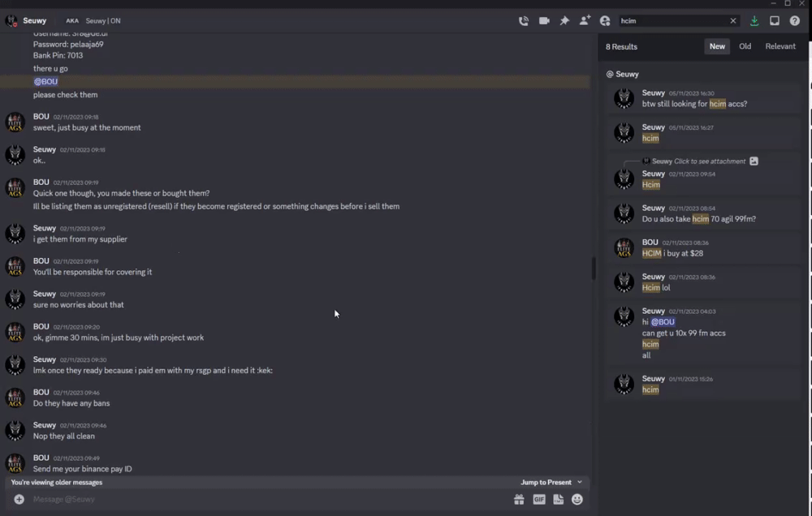Click Seuwy avatar beside 'ok..' message
Image resolution: width=812 pixels, height=516 pixels.
pos(15,155)
